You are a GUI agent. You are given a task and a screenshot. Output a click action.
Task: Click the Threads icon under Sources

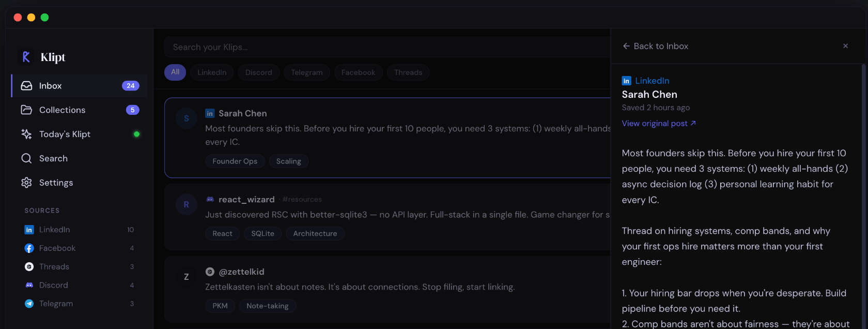tap(29, 267)
